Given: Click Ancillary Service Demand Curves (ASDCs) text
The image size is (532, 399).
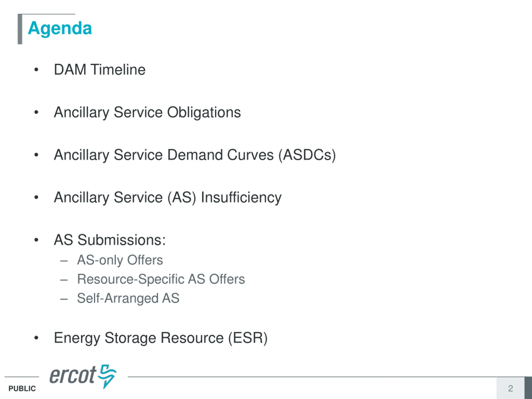Looking at the screenshot, I should 195,155.
